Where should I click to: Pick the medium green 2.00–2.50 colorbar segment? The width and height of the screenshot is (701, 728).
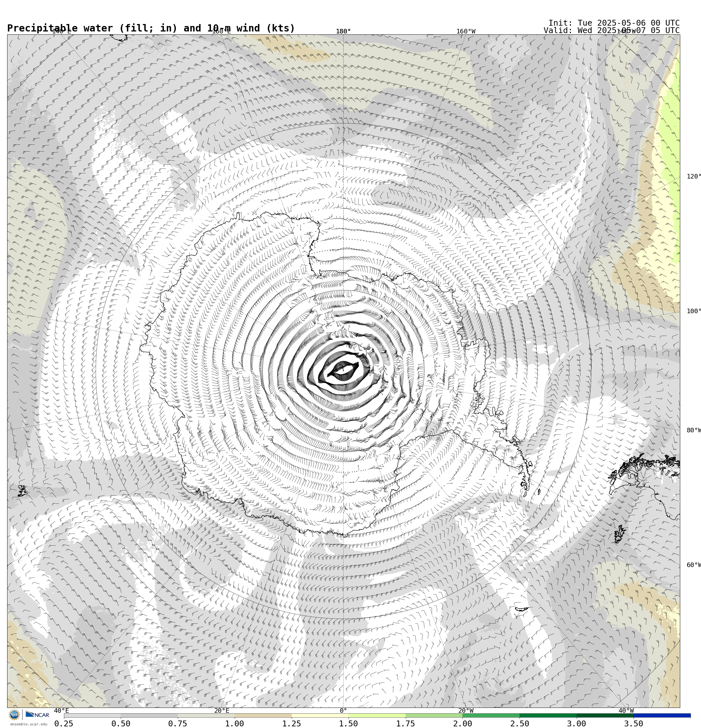491,715
